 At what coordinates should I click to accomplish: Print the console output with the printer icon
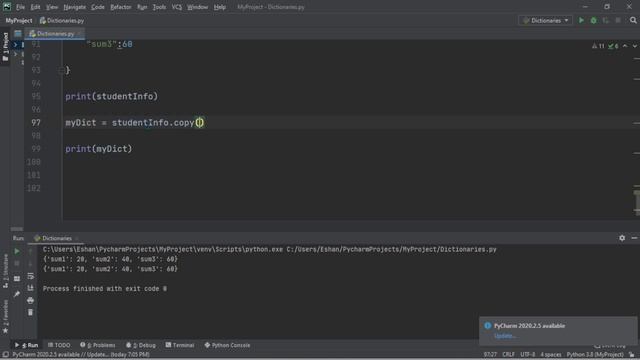30,300
